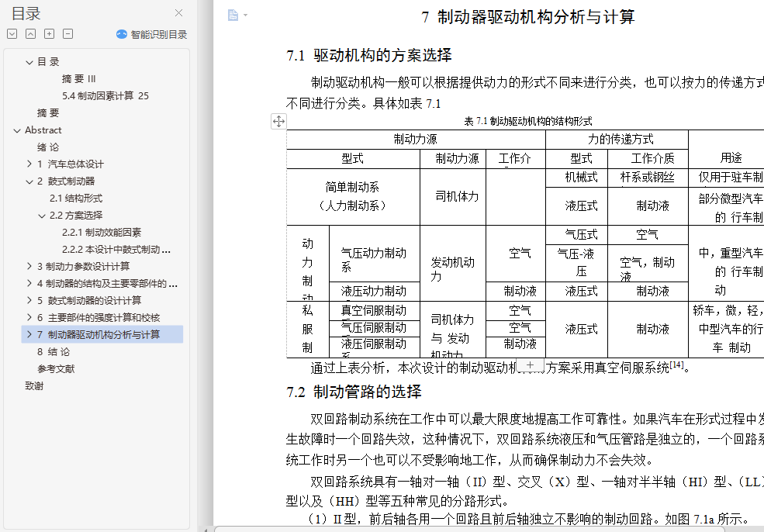Expand the 5 鼓式制动器的设计计算 node
Screen dimensions: 764x532
[29, 301]
